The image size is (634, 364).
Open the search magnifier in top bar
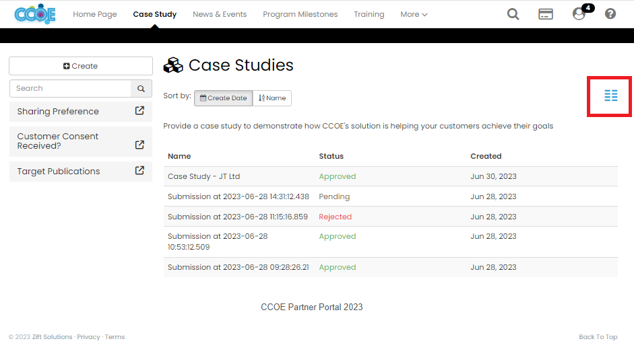click(x=513, y=14)
